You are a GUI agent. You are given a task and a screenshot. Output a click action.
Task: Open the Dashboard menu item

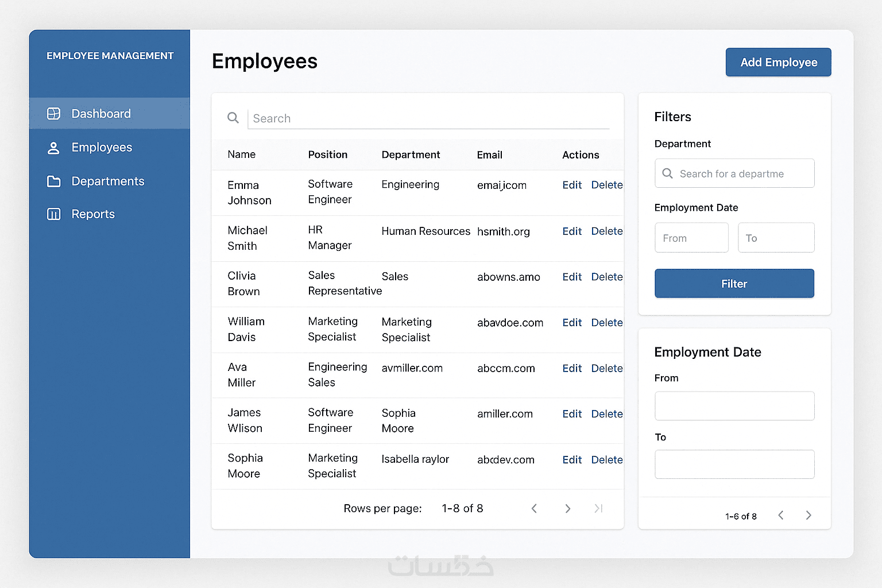click(x=110, y=114)
